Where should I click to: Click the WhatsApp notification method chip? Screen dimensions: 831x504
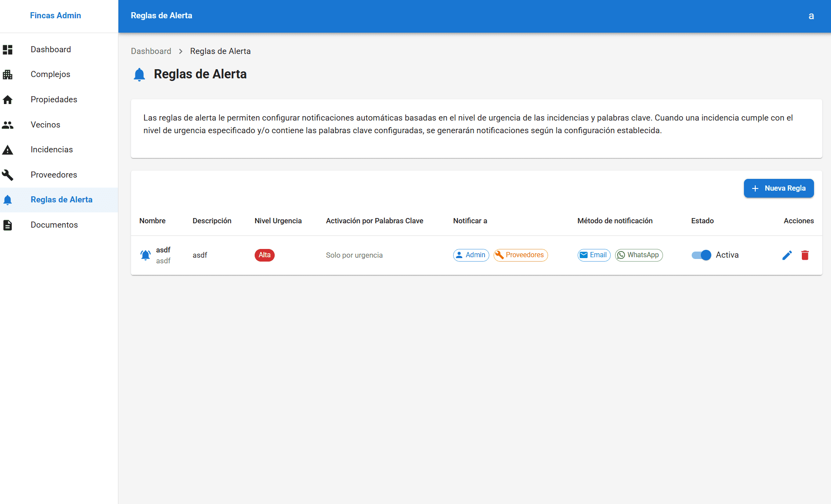click(639, 255)
